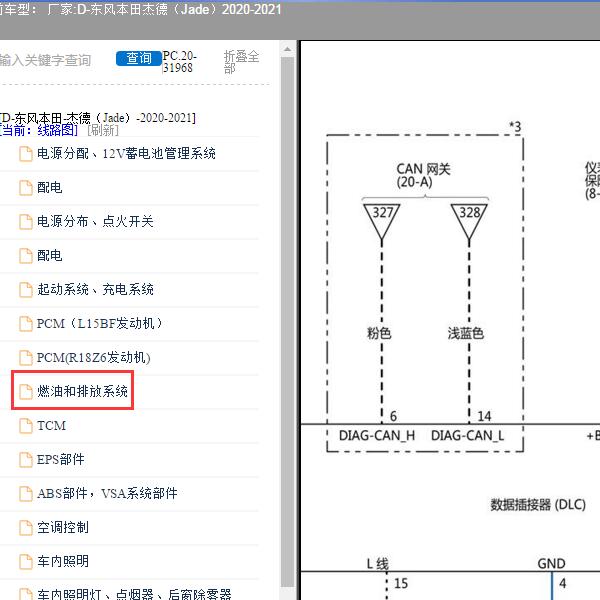Click the 数据插接器 (DLC) label
The height and width of the screenshot is (600, 600).
pyautogui.click(x=538, y=505)
